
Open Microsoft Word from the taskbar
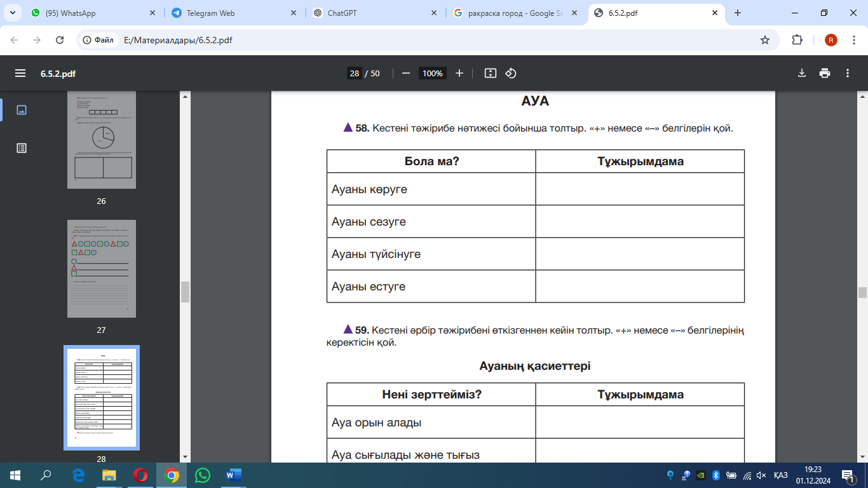pyautogui.click(x=234, y=475)
